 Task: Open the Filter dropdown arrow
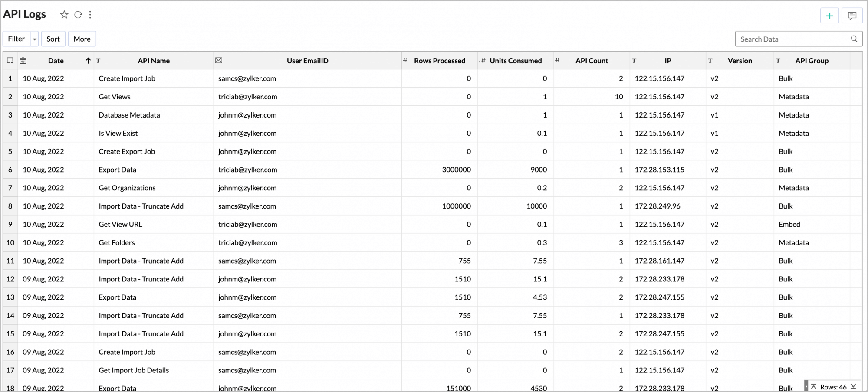34,39
